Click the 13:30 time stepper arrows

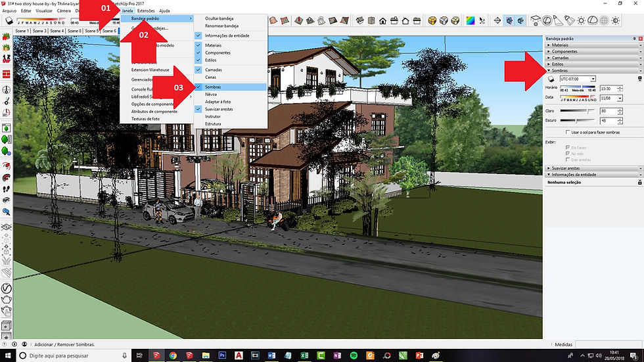[x=620, y=89]
